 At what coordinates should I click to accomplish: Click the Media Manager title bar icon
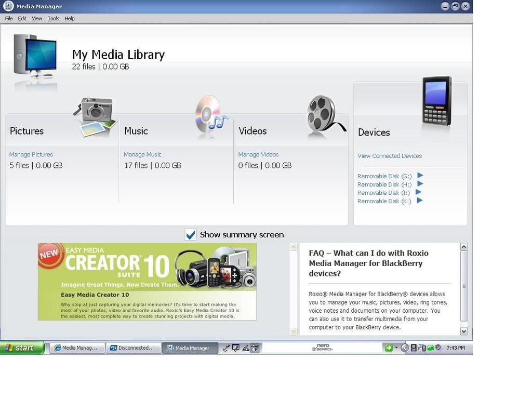pyautogui.click(x=8, y=6)
